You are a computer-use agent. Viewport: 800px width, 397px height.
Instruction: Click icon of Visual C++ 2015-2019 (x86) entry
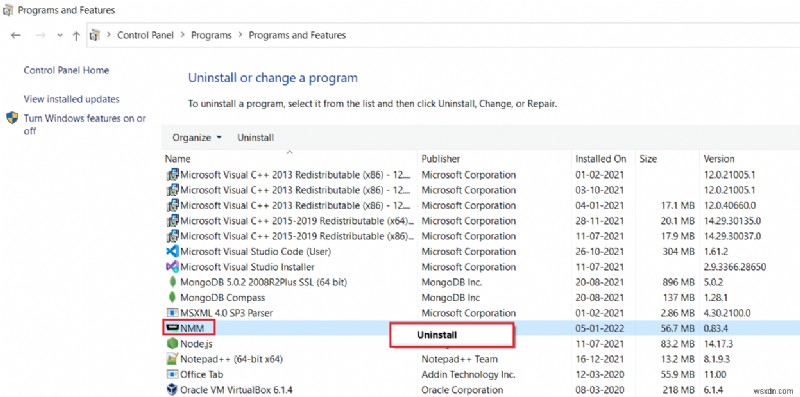(172, 236)
